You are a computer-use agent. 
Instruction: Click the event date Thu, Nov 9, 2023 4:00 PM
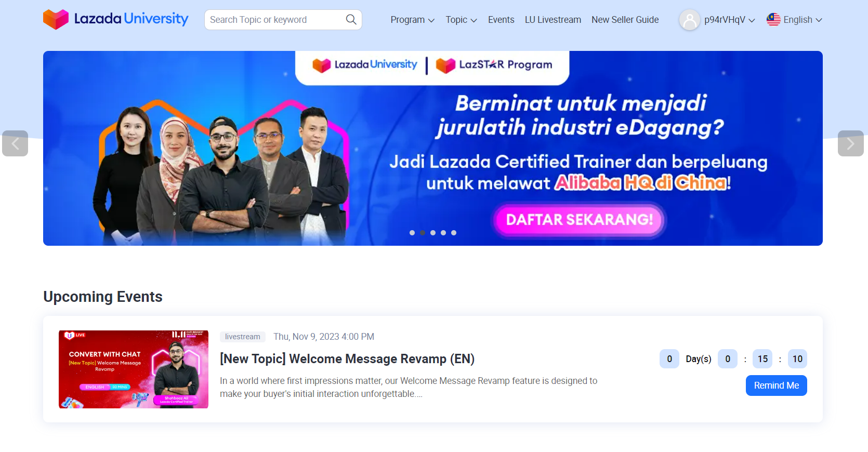324,337
